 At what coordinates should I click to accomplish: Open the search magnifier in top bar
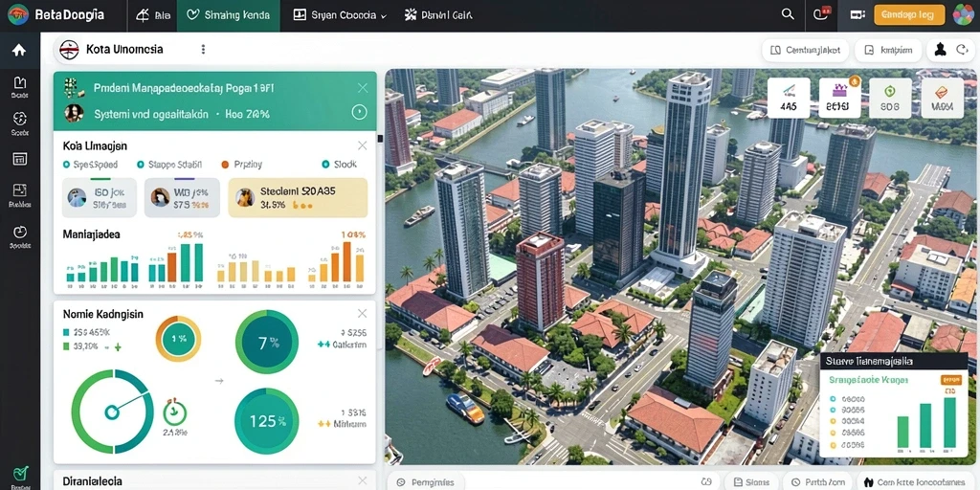789,14
